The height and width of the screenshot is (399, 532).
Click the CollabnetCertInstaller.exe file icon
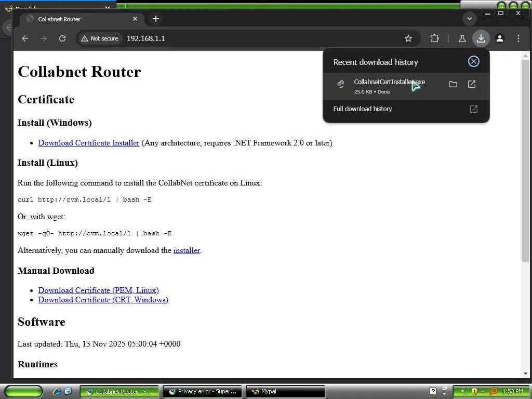341,84
